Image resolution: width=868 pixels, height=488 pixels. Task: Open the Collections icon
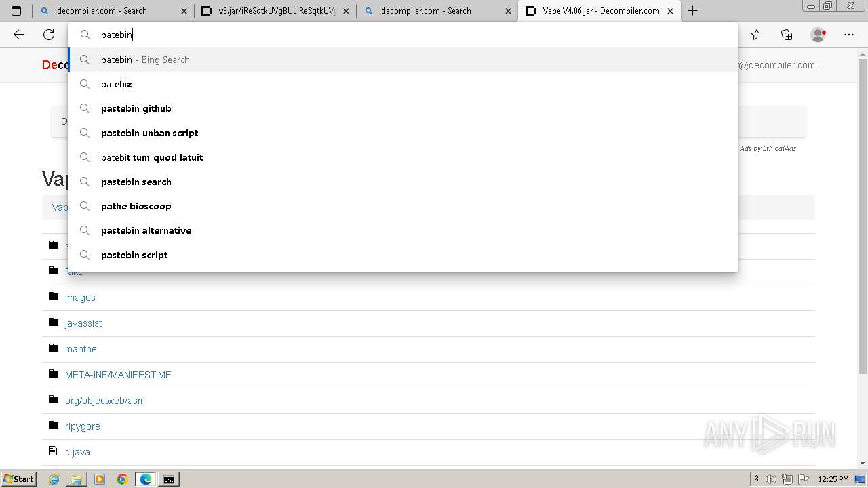pyautogui.click(x=787, y=35)
